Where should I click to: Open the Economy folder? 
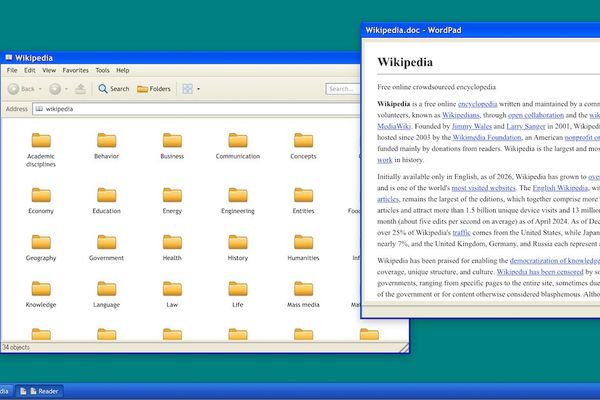click(41, 200)
